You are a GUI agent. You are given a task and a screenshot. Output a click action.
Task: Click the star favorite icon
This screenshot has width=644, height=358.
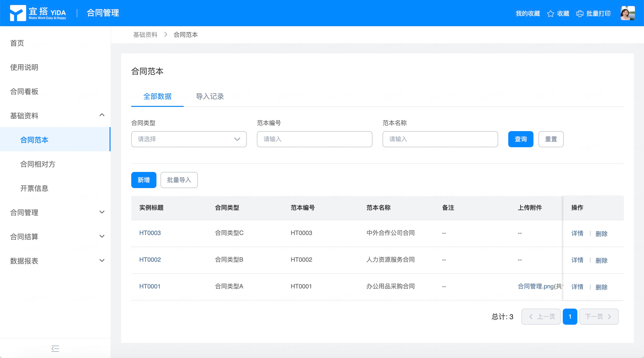[x=550, y=14]
